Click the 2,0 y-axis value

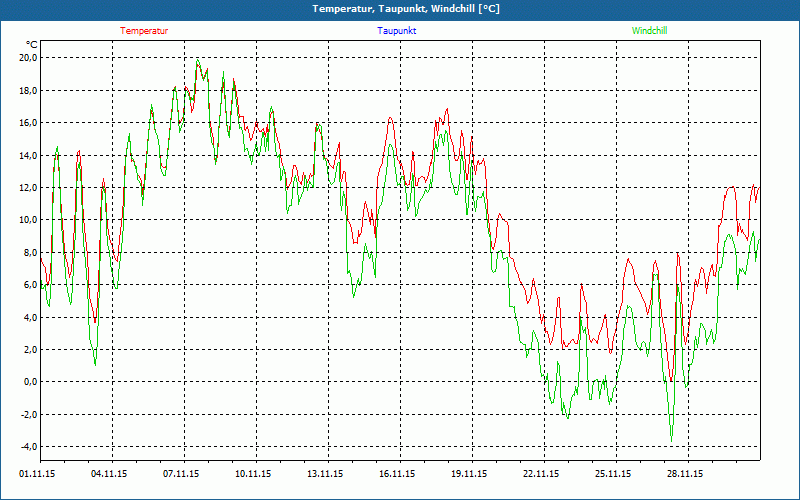[30, 349]
